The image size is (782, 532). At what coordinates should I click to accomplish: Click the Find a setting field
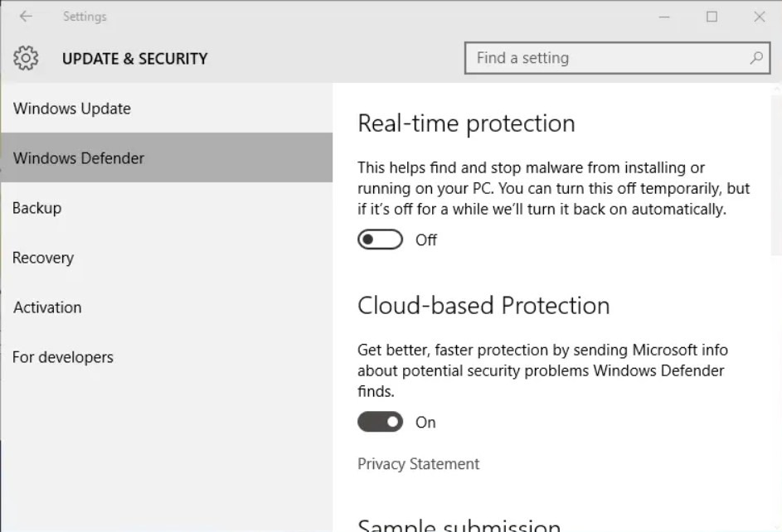point(605,58)
